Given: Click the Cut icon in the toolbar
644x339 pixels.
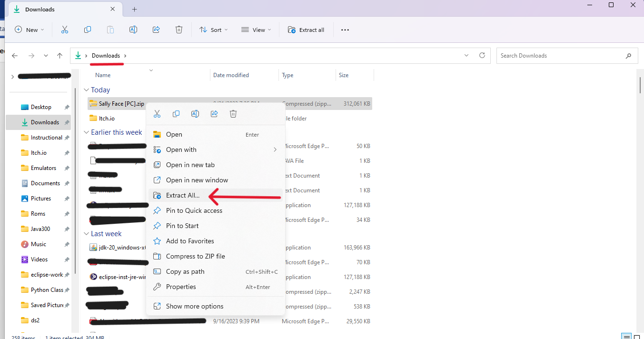Looking at the screenshot, I should [65, 30].
